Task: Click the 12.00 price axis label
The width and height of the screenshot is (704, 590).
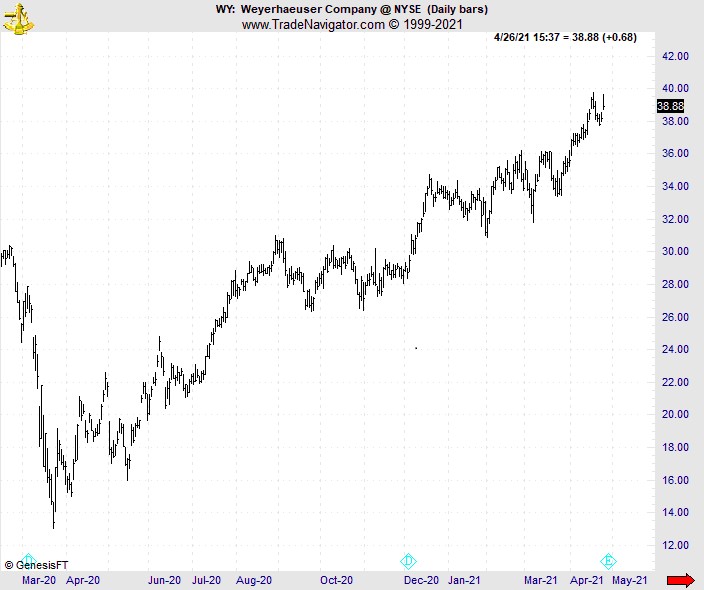Action: click(675, 545)
